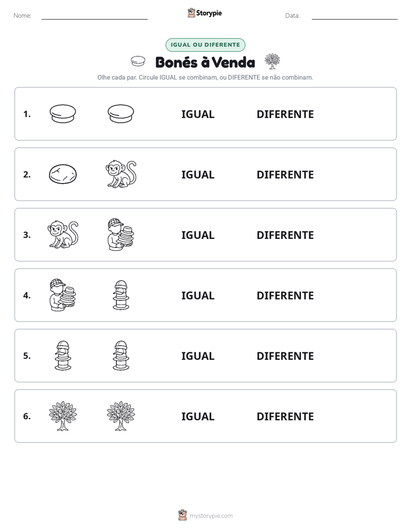The width and height of the screenshot is (411, 532).
Task: Click the tree icon right of the title
Action: click(x=272, y=61)
